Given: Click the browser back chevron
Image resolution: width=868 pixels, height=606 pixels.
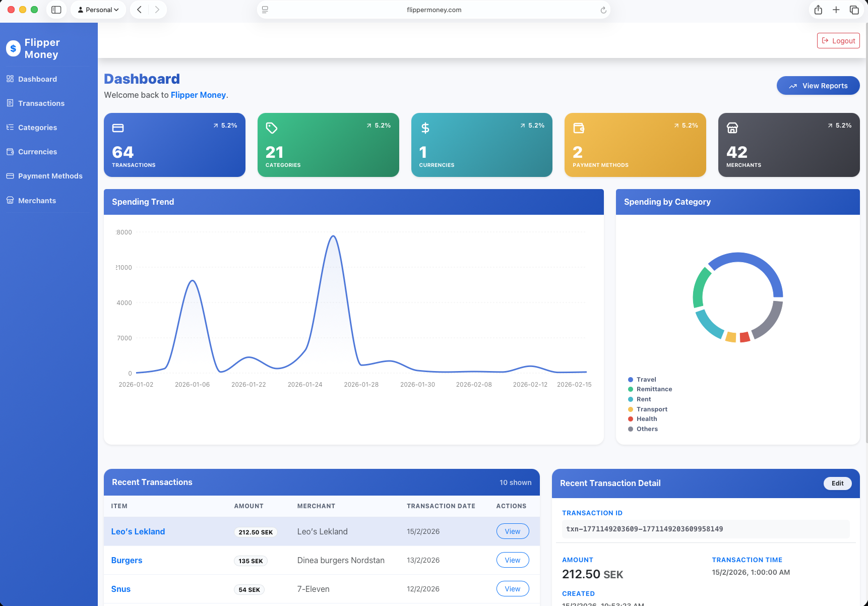Looking at the screenshot, I should pyautogui.click(x=139, y=10).
